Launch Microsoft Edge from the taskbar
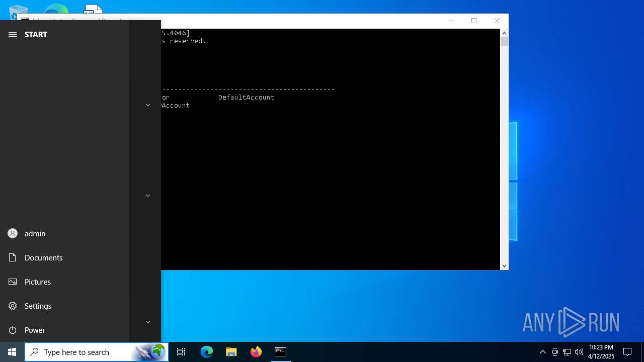Image resolution: width=644 pixels, height=362 pixels. (x=207, y=352)
